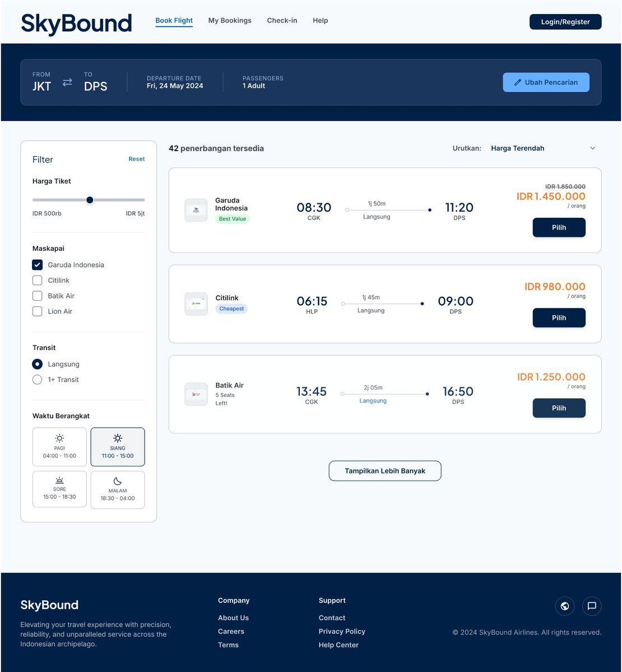Open the Check-in menu item
Screen dimensions: 622x672
tap(282, 21)
